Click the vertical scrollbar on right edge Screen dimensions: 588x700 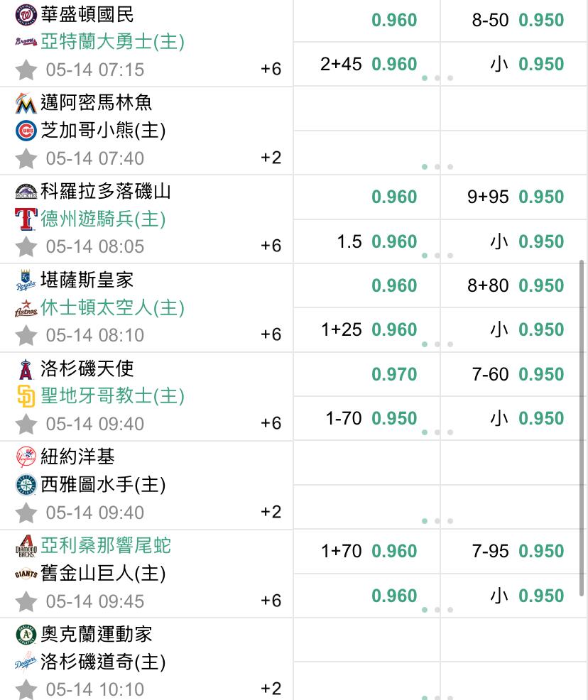click(582, 427)
